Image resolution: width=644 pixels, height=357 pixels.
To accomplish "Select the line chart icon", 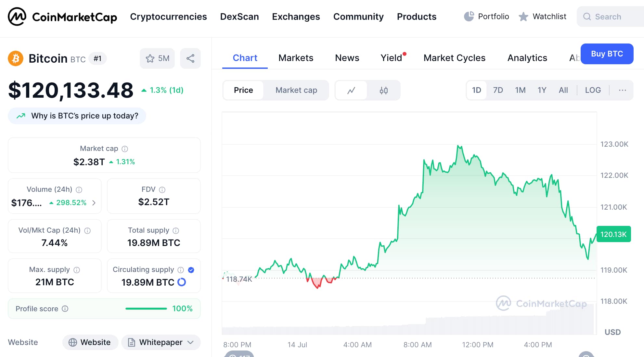I will (351, 90).
